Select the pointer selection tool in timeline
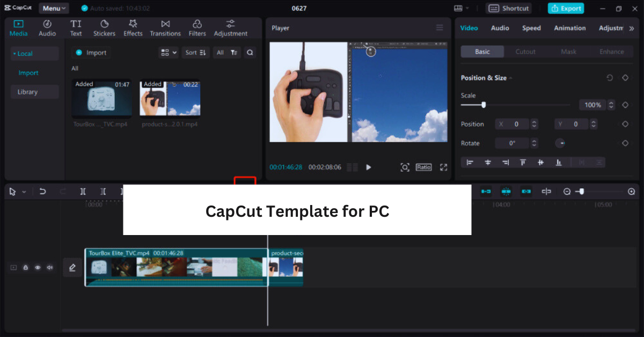644x337 pixels. click(13, 192)
